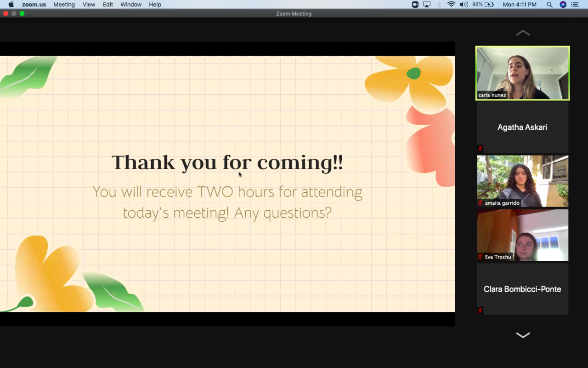Select the Clara Bombicci-Ponte participant tile

pyautogui.click(x=522, y=289)
